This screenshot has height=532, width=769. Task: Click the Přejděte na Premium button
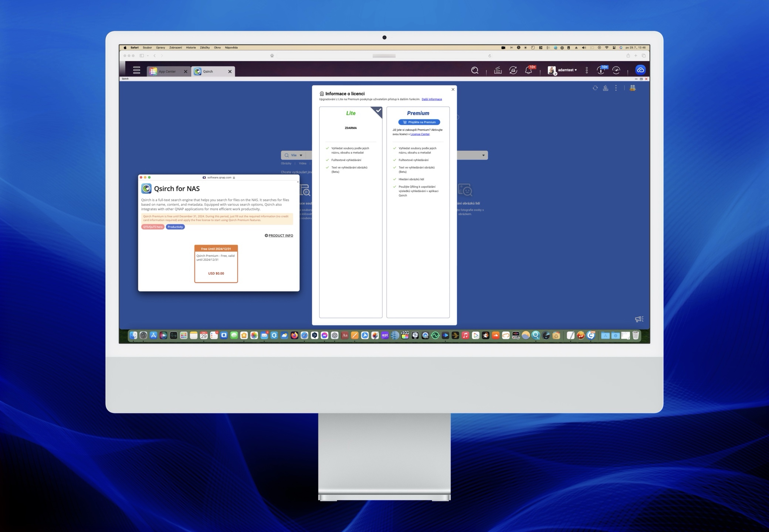tap(419, 122)
